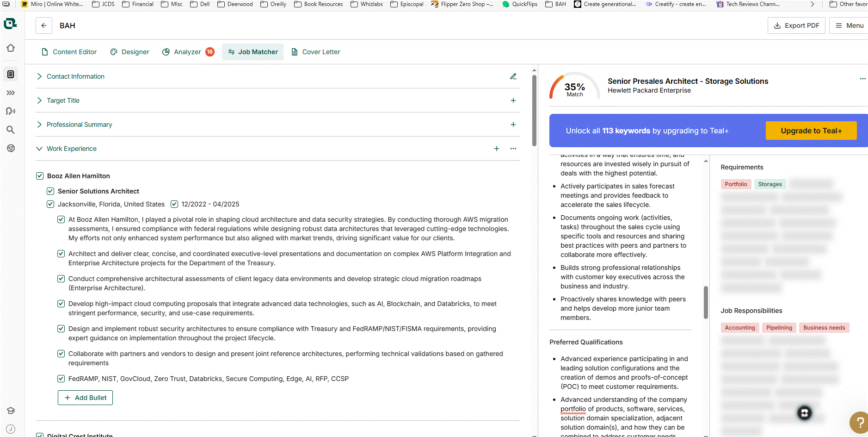Open the Other favorites folder

coord(849,4)
